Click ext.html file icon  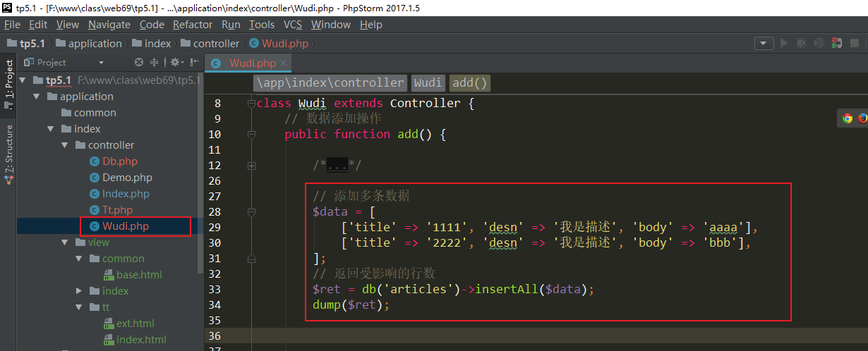(109, 324)
